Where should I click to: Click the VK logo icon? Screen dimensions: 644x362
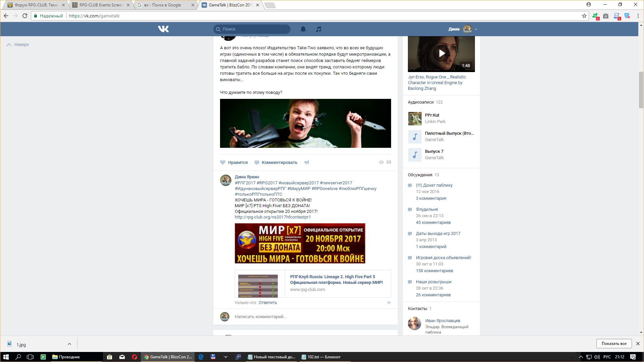tap(163, 29)
